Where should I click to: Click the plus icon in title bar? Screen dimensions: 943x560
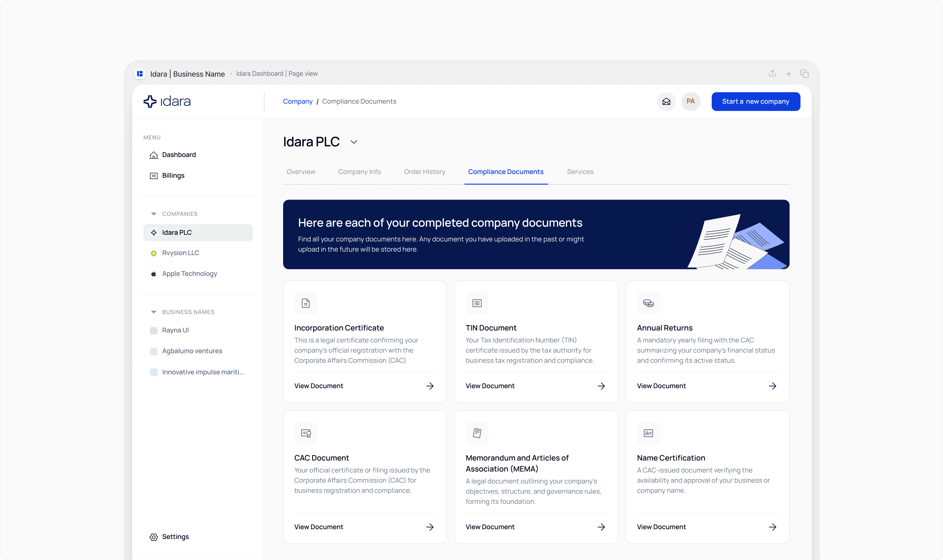click(789, 74)
